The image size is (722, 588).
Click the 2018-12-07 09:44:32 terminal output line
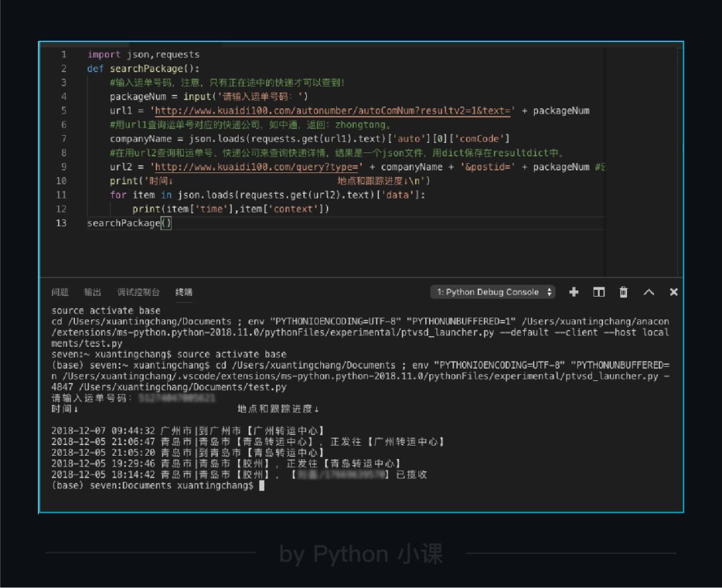188,431
